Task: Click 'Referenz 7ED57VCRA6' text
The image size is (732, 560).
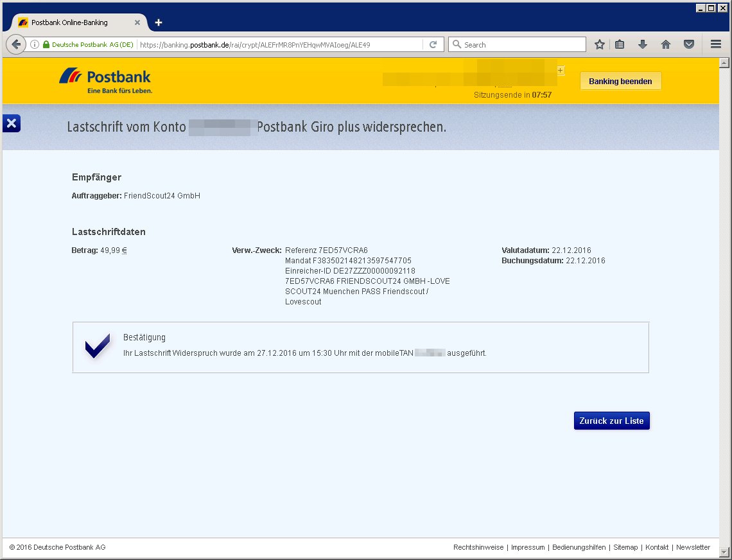Action: [326, 250]
